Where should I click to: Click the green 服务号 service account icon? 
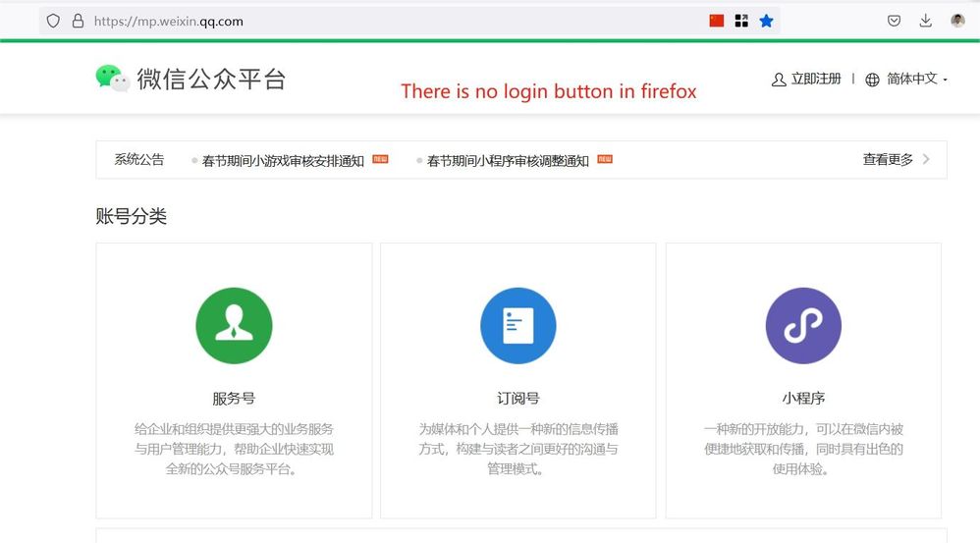[234, 326]
